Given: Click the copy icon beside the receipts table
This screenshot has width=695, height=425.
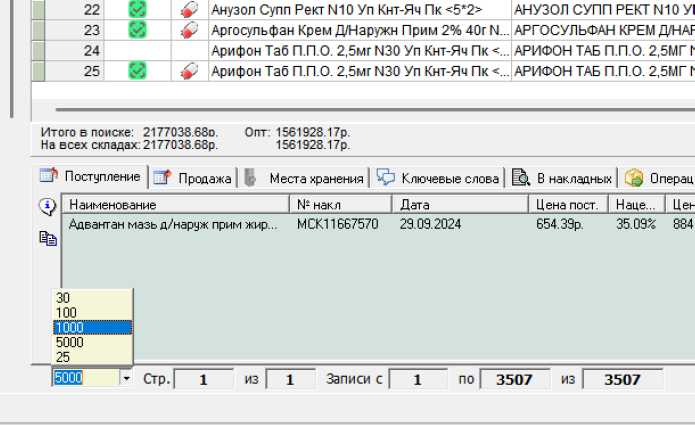Looking at the screenshot, I should 47,238.
